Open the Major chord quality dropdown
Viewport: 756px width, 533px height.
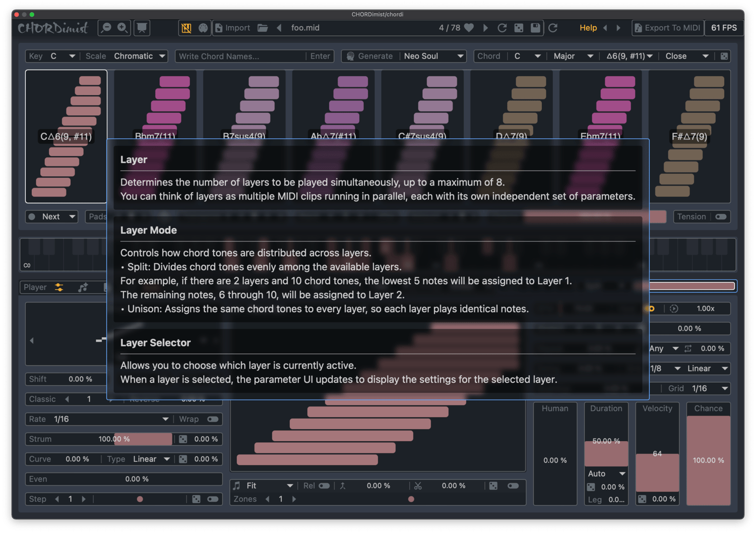coord(573,56)
